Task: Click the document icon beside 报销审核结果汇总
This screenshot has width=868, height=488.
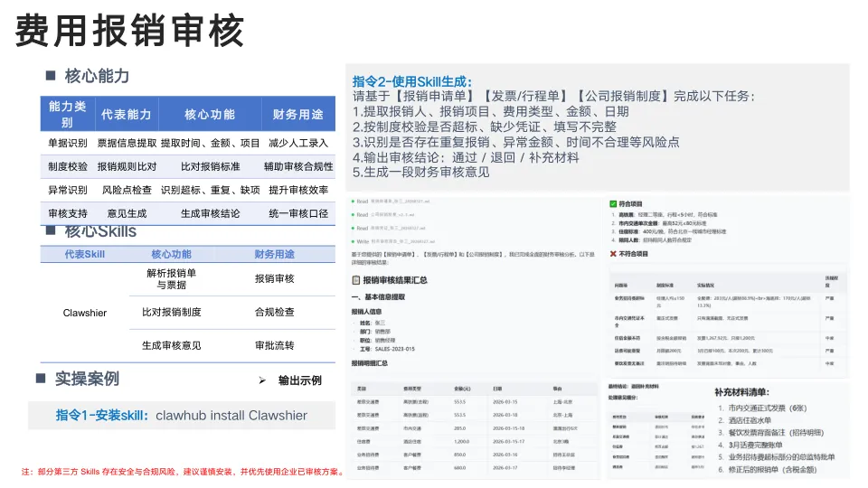Action: [356, 280]
